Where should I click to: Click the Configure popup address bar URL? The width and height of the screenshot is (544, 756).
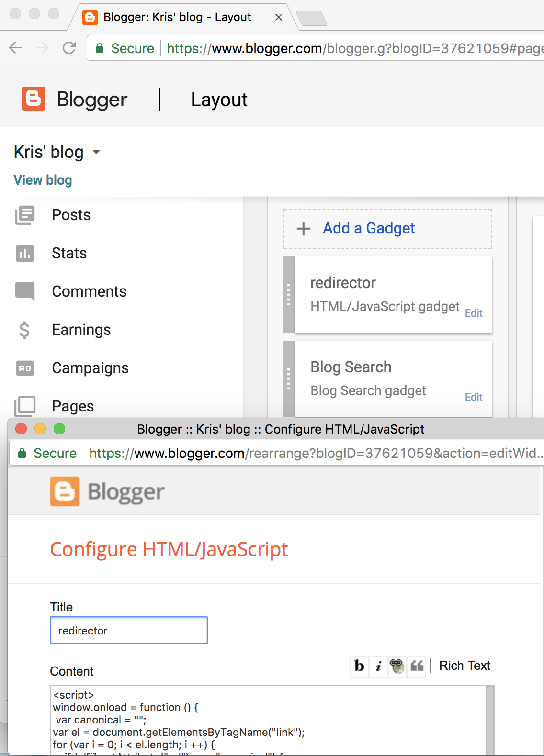pyautogui.click(x=316, y=453)
